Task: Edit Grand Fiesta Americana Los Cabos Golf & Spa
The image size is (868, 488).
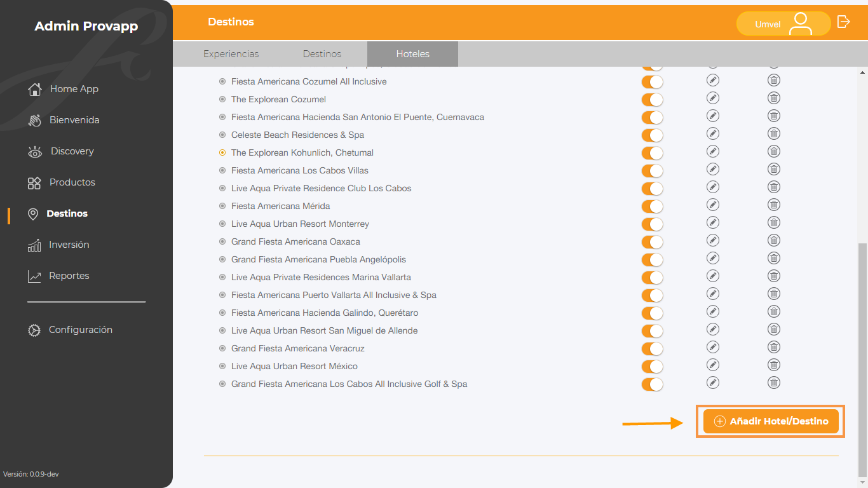Action: pos(713,383)
